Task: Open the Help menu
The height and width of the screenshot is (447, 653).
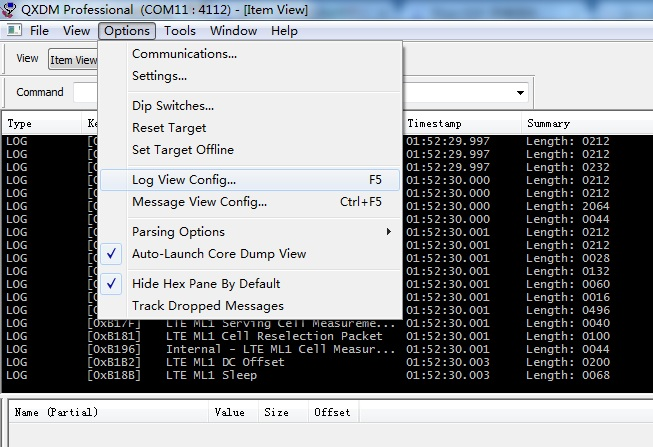Action: [x=284, y=31]
